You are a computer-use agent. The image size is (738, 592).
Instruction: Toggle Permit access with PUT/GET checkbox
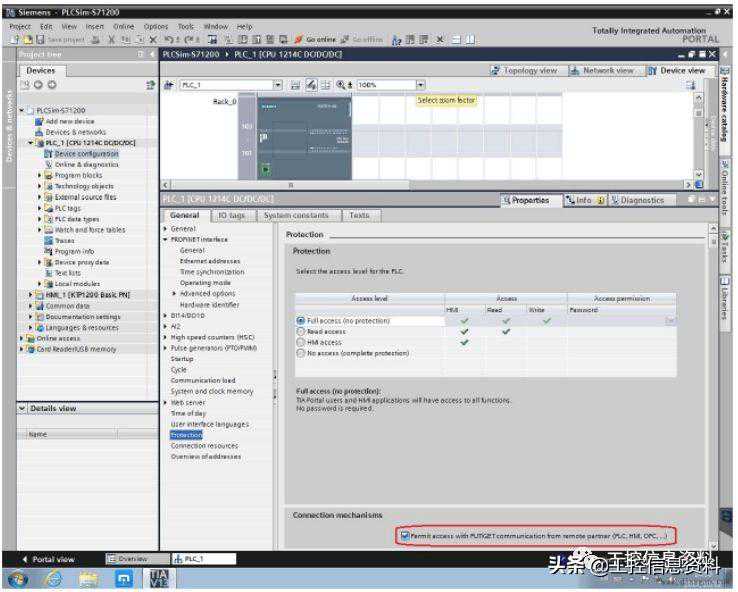pos(404,535)
